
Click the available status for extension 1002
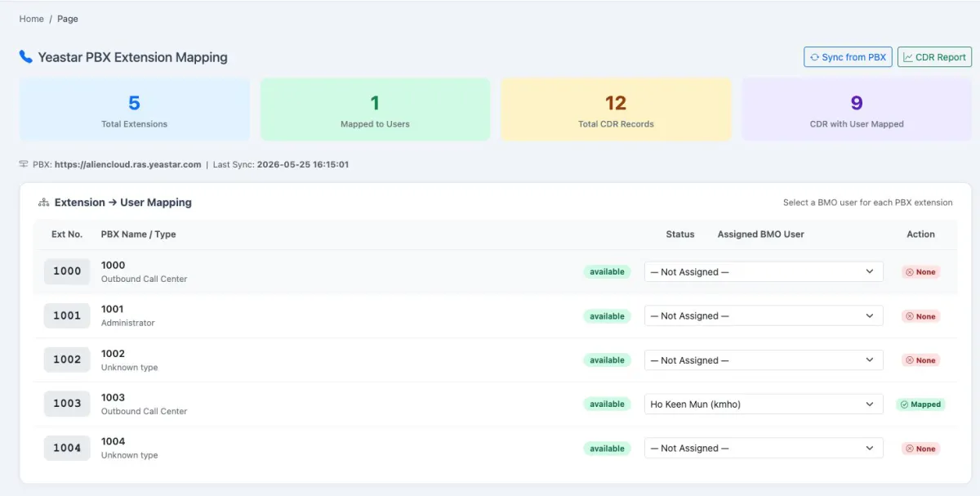pyautogui.click(x=607, y=360)
